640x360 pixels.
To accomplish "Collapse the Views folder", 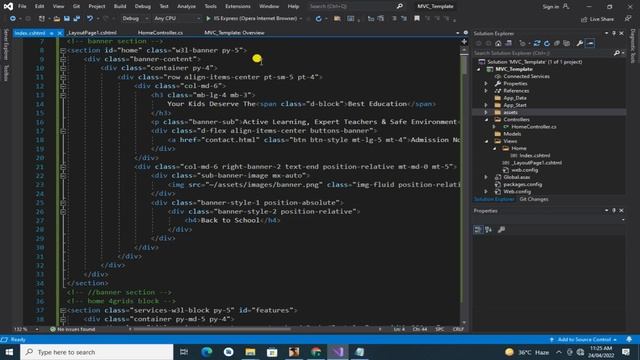I will pyautogui.click(x=486, y=141).
